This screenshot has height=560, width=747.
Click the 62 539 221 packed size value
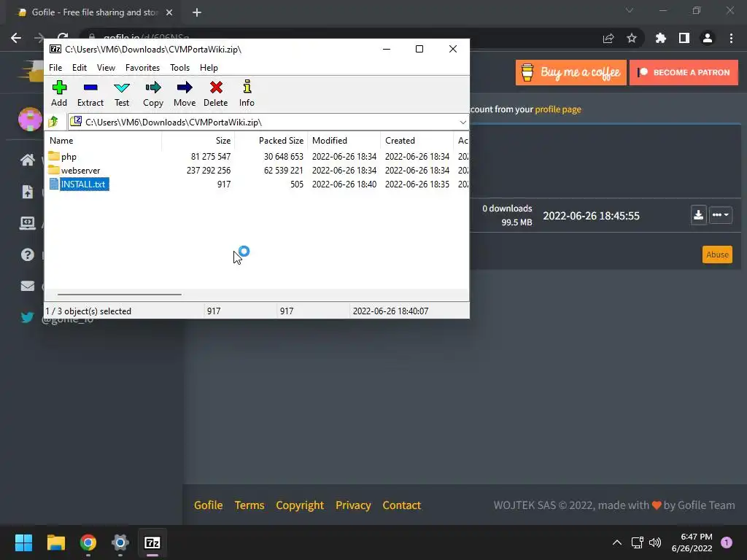click(x=284, y=171)
